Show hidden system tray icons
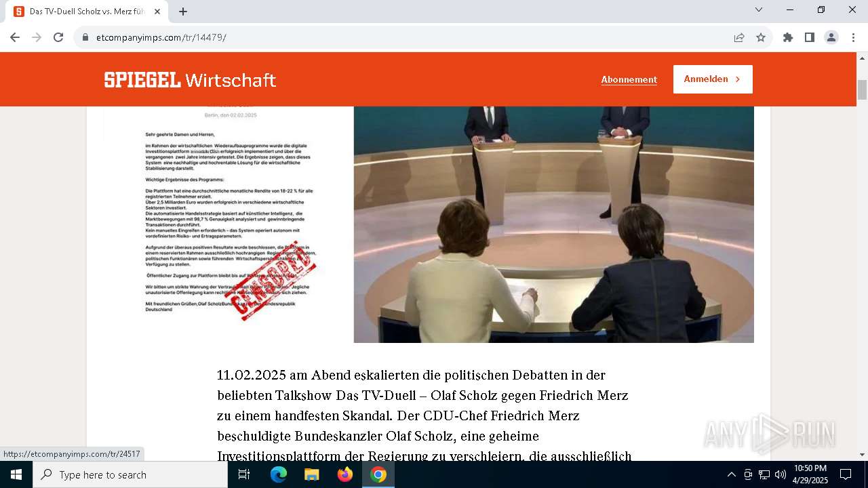This screenshot has width=868, height=488. click(731, 474)
